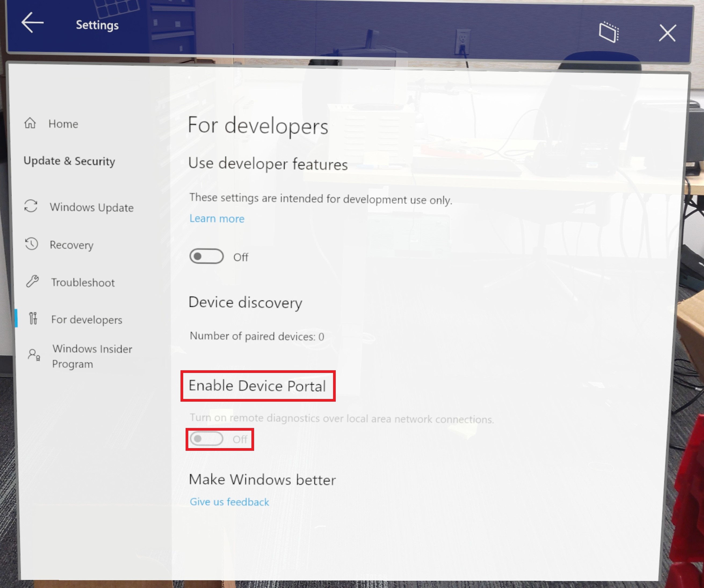Click the back arrow navigation icon
The height and width of the screenshot is (588, 704).
(x=32, y=24)
